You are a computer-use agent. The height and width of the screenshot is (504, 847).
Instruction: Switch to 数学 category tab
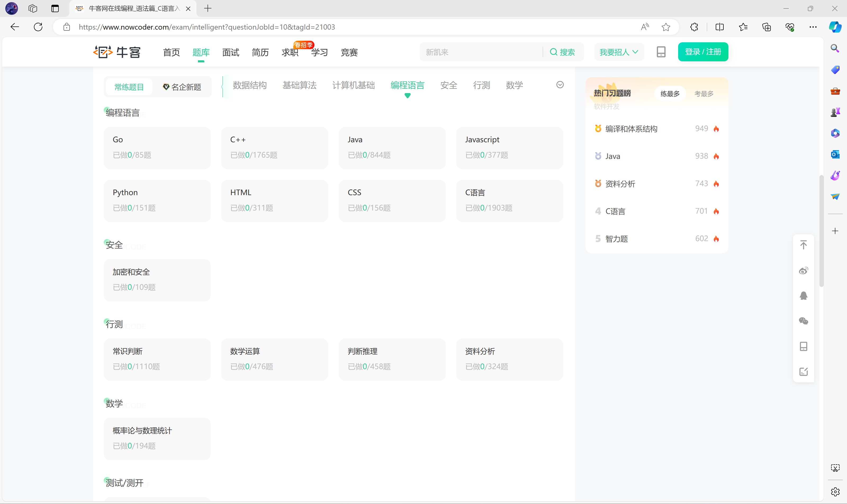[x=514, y=85]
